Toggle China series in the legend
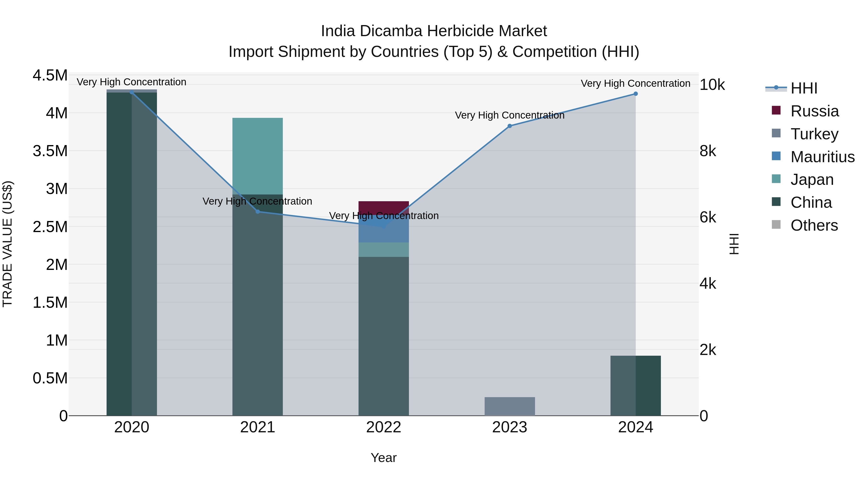 click(802, 202)
